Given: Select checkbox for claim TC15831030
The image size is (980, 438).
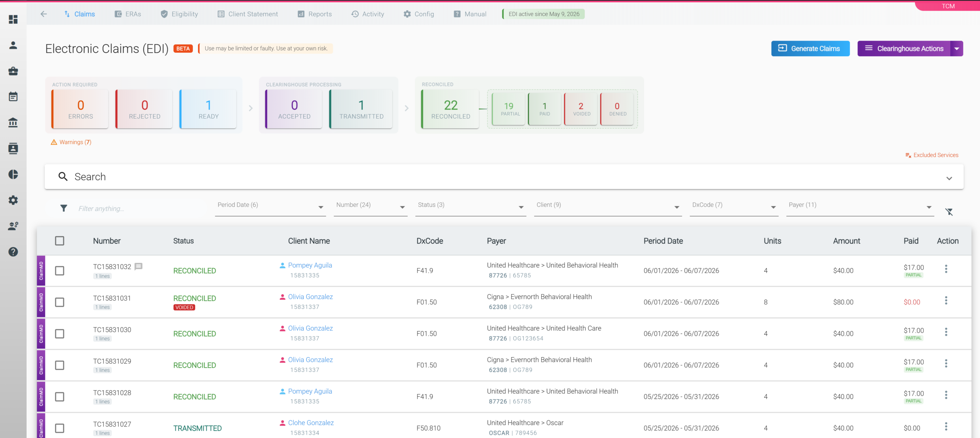Looking at the screenshot, I should pos(60,334).
